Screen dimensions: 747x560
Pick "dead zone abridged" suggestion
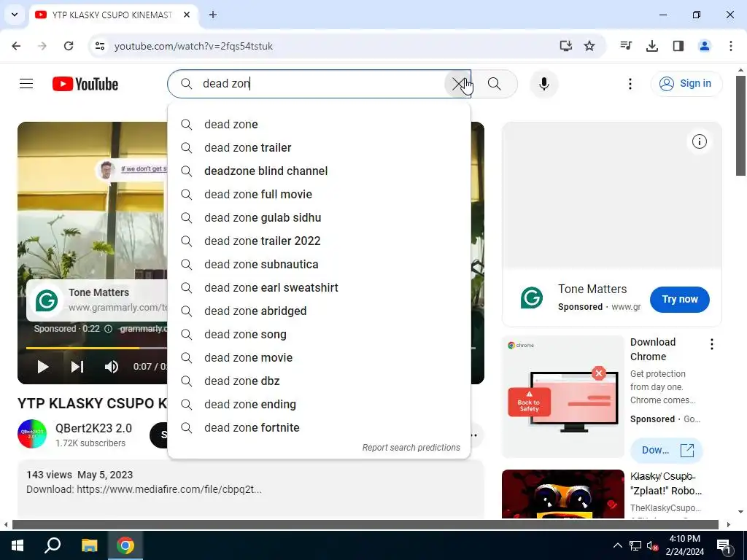(320, 311)
